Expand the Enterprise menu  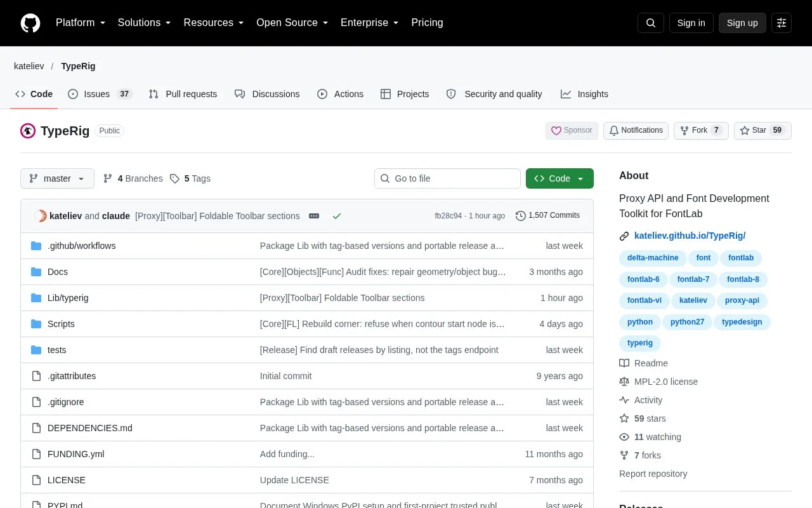(370, 23)
